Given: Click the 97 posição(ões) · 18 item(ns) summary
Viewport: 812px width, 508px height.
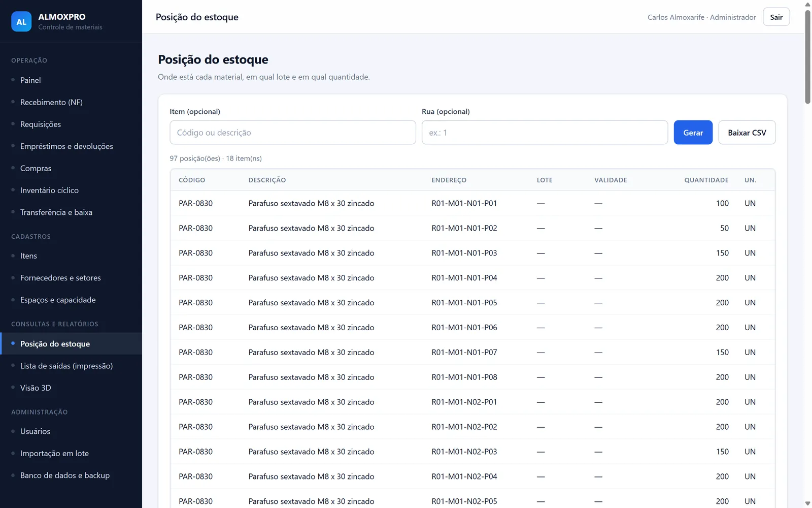Looking at the screenshot, I should coord(216,158).
